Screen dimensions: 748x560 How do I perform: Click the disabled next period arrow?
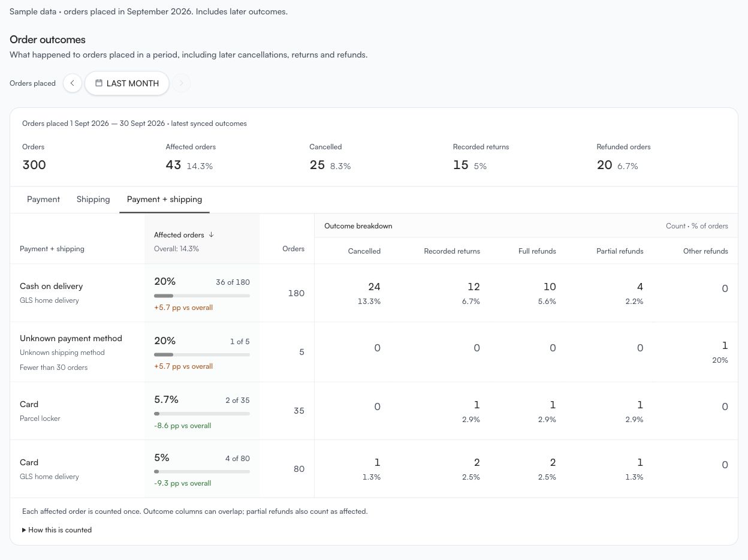click(181, 83)
